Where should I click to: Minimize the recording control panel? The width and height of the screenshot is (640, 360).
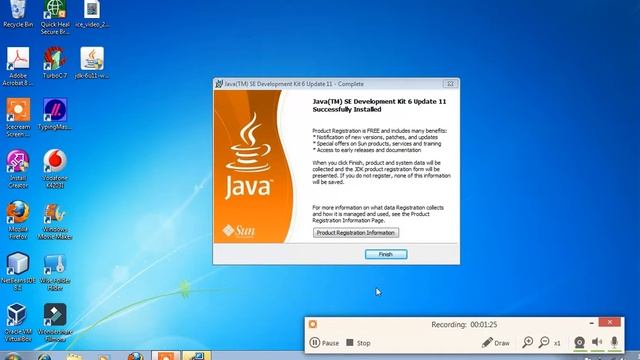591,323
